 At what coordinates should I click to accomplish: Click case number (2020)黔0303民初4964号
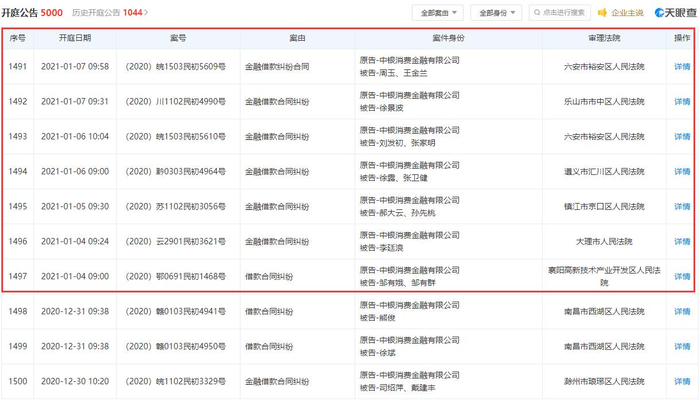pos(175,172)
